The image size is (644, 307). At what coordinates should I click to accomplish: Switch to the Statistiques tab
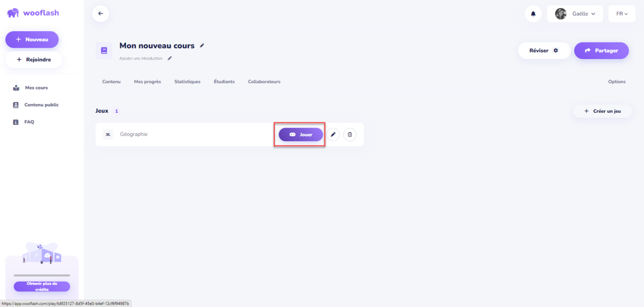(x=187, y=82)
